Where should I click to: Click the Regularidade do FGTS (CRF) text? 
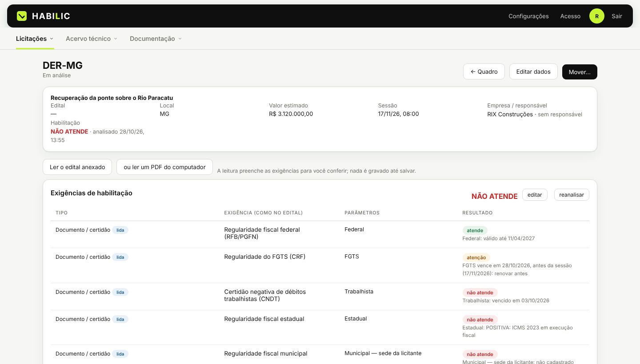[264, 257]
